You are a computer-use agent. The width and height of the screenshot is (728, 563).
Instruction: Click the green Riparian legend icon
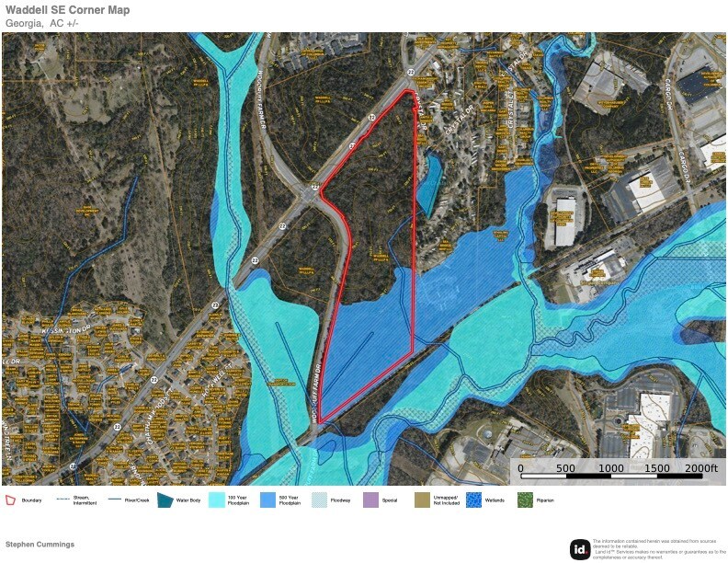(x=526, y=500)
